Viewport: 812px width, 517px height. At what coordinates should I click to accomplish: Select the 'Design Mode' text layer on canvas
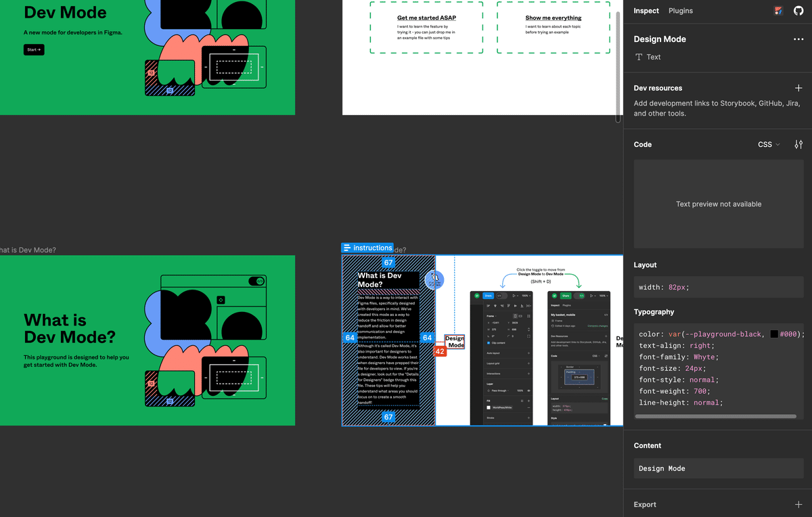tap(455, 342)
